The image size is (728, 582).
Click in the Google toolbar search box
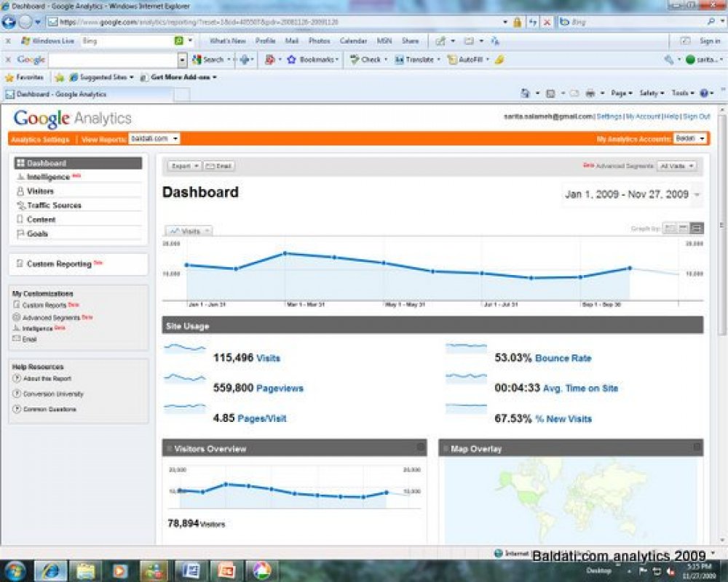[113, 60]
